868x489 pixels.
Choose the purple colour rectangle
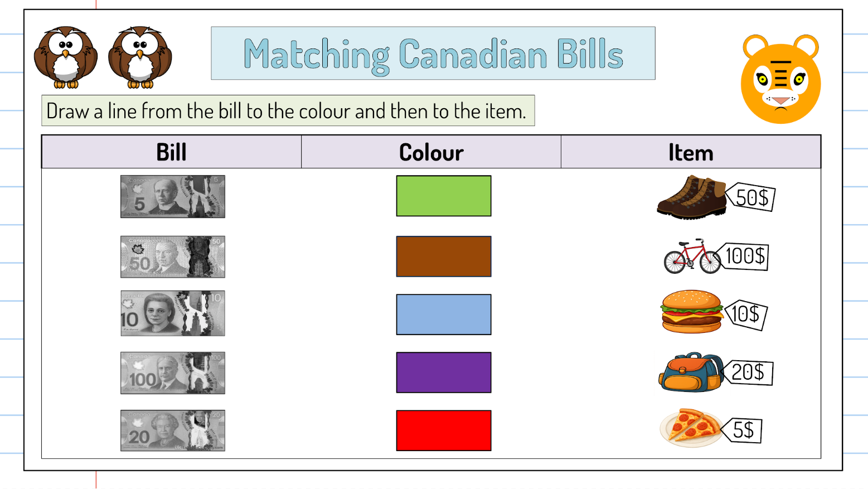tap(443, 372)
